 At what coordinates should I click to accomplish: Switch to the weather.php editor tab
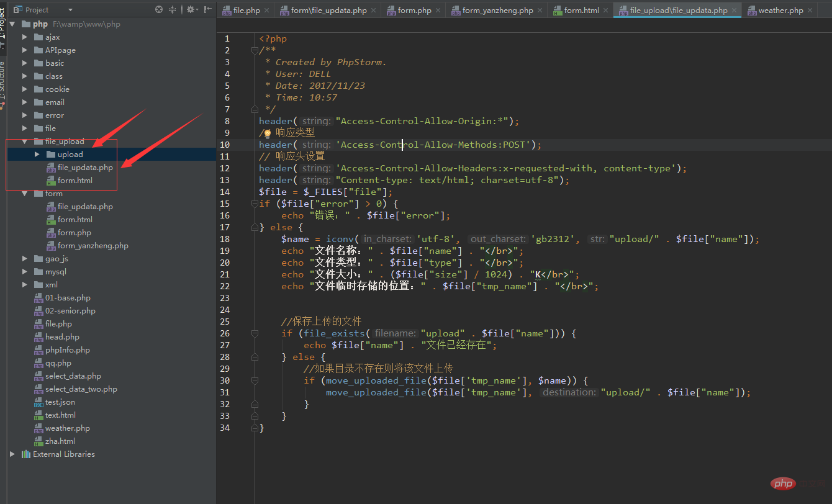click(x=780, y=11)
